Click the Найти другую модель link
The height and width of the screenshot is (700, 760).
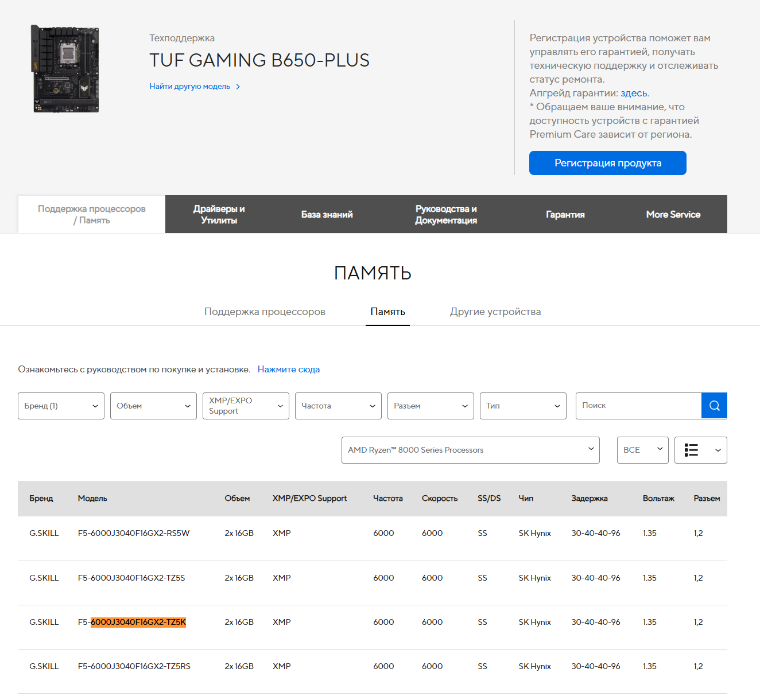189,87
